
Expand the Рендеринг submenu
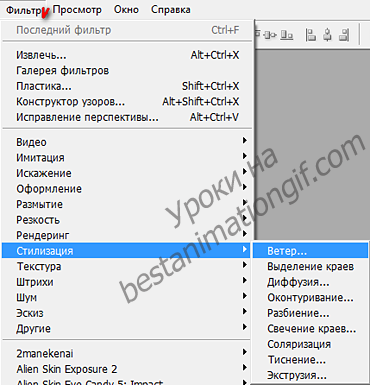127,235
